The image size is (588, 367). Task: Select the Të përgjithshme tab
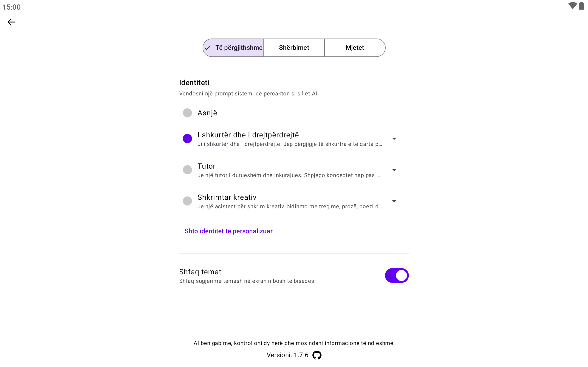pyautogui.click(x=239, y=48)
